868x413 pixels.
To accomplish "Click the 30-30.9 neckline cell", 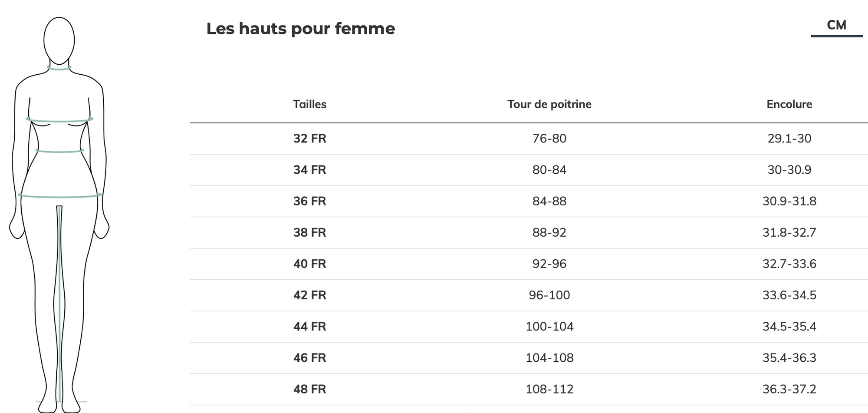I will click(x=789, y=170).
